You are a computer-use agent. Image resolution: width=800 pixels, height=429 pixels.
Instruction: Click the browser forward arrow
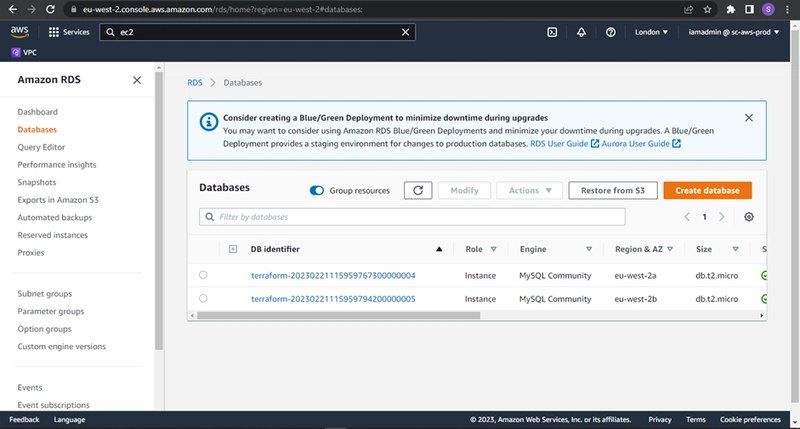point(31,9)
